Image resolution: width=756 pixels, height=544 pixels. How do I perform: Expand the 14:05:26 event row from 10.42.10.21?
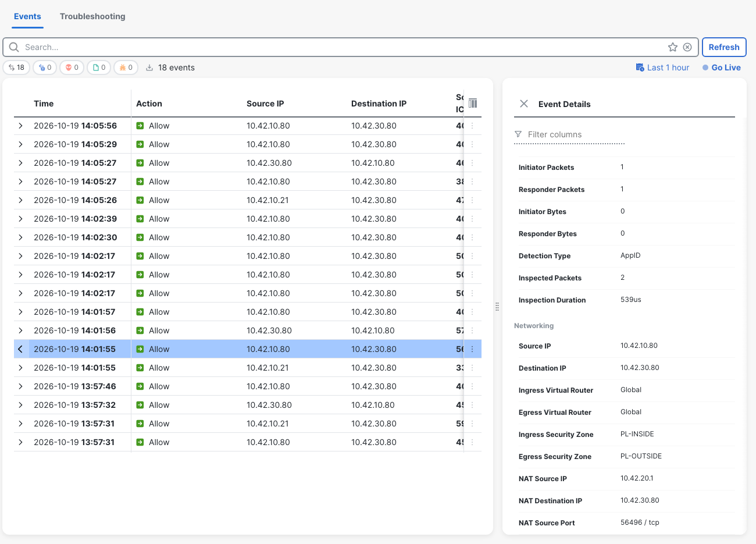point(21,200)
